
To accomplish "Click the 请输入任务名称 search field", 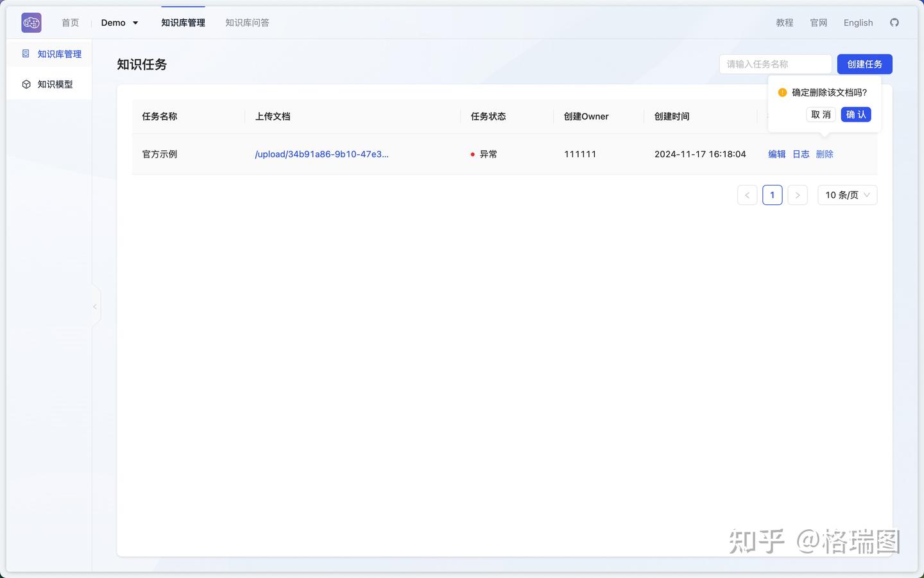I will coord(775,64).
